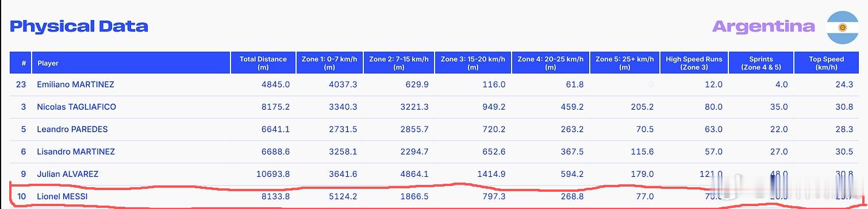Click Emiliano Martinez total distance 4845.0
This screenshot has height=209, width=868.
coord(275,84)
